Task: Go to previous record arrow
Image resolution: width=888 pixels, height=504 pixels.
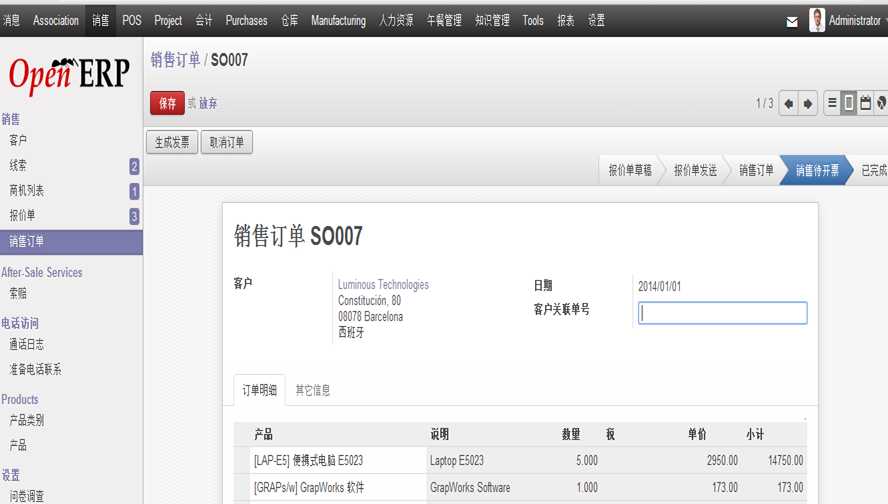Action: click(x=788, y=104)
